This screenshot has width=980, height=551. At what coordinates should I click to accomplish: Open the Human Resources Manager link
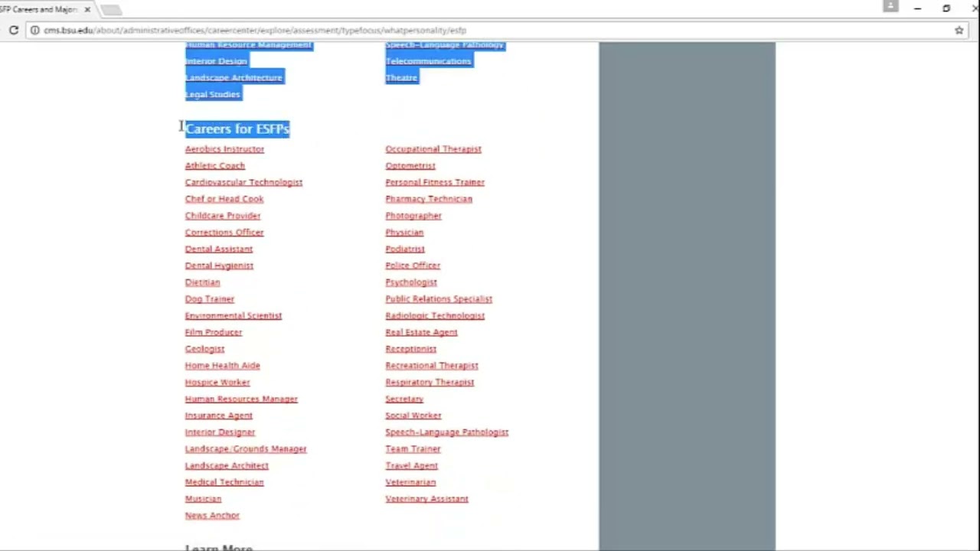click(x=240, y=399)
